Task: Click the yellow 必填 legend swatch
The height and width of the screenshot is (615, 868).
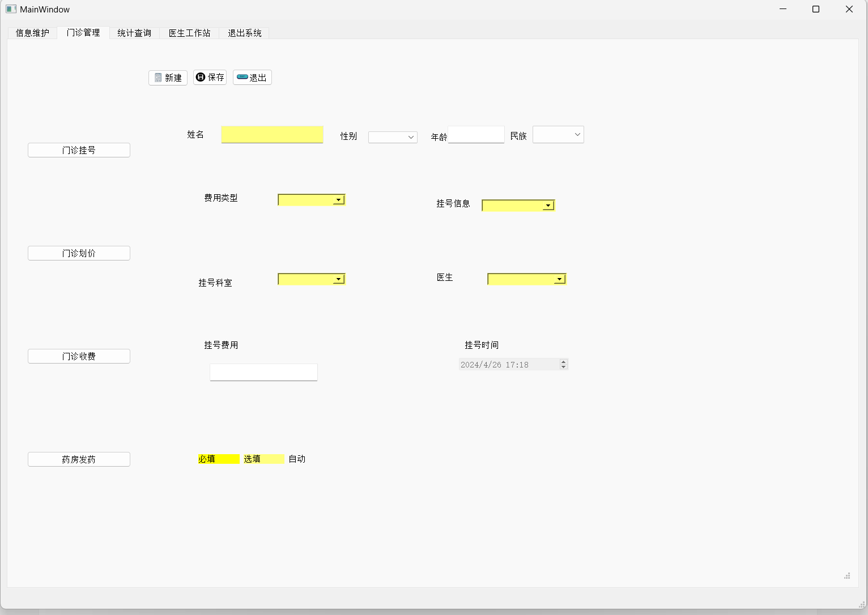Action: coord(219,459)
